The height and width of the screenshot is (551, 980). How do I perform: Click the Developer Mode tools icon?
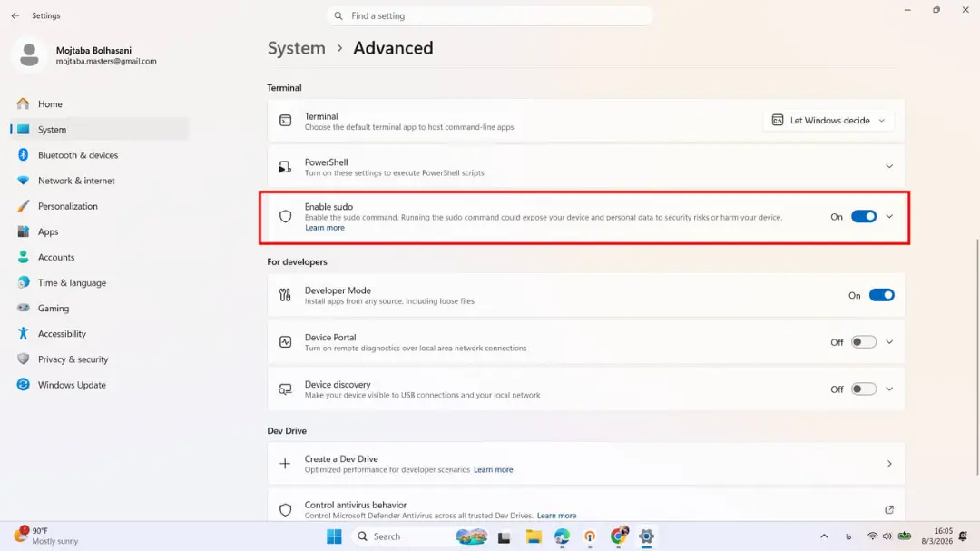point(285,295)
